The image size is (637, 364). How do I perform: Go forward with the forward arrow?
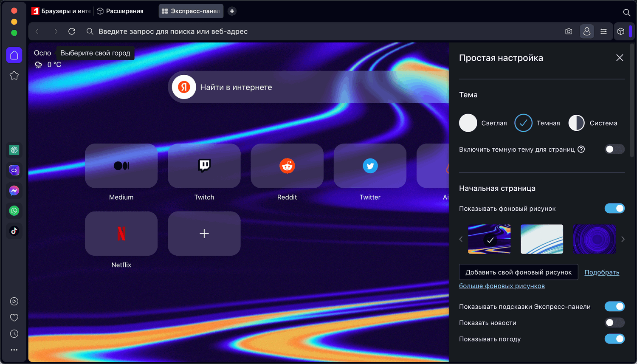tap(56, 31)
